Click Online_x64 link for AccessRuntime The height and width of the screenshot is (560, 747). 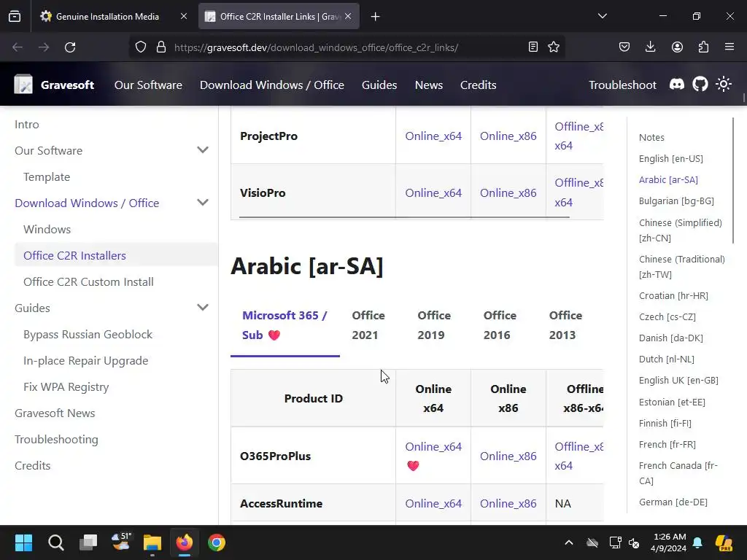[433, 503]
